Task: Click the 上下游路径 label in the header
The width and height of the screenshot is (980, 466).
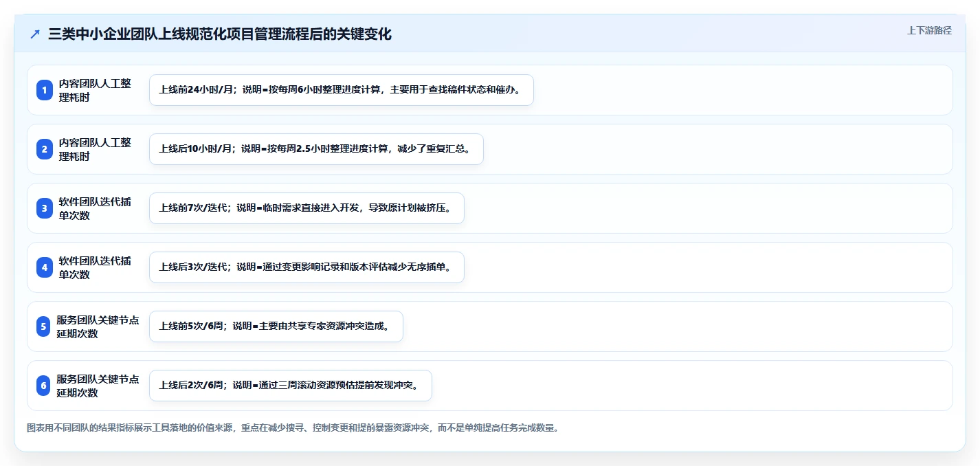Action: pos(929,30)
